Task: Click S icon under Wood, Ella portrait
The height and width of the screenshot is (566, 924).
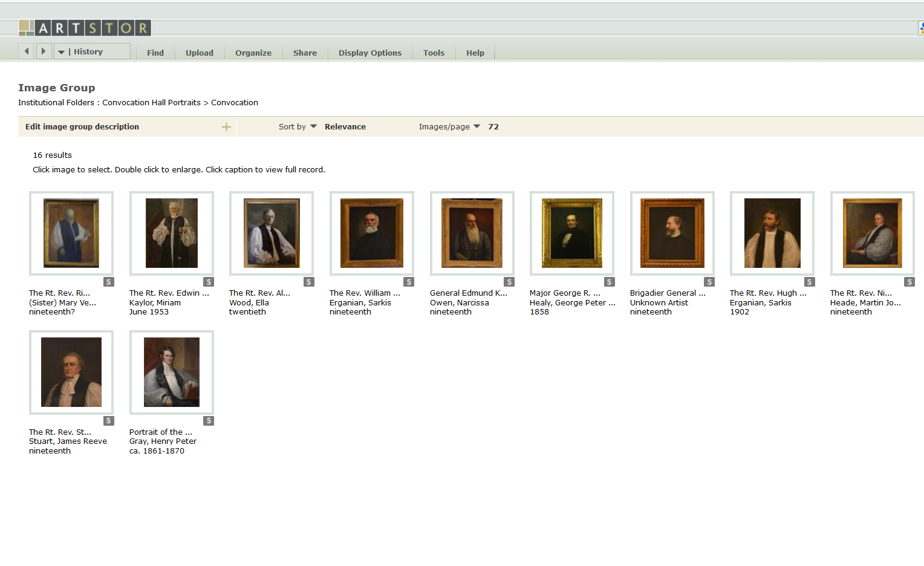Action: [x=309, y=282]
